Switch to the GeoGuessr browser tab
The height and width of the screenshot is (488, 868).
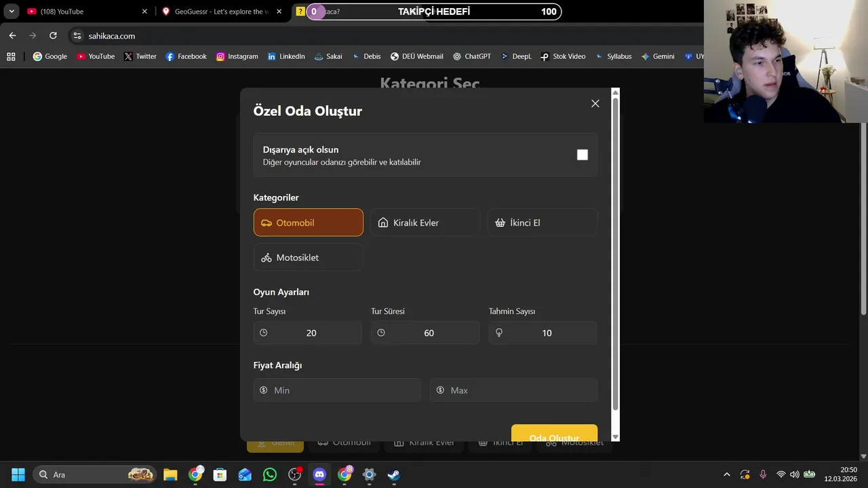(220, 12)
